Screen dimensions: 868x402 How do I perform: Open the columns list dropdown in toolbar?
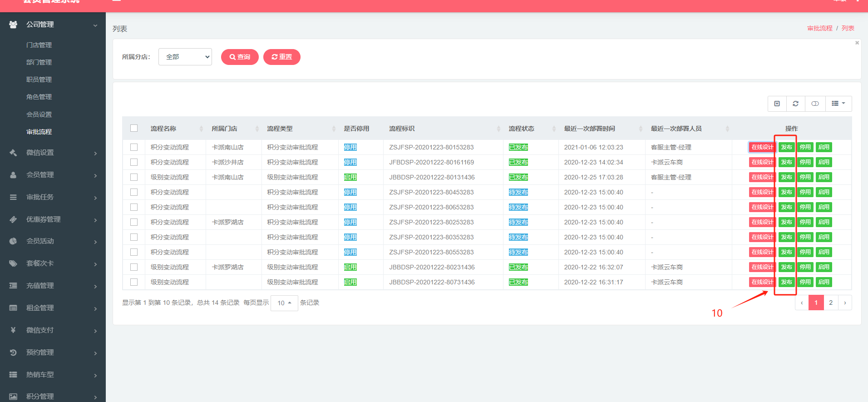838,104
